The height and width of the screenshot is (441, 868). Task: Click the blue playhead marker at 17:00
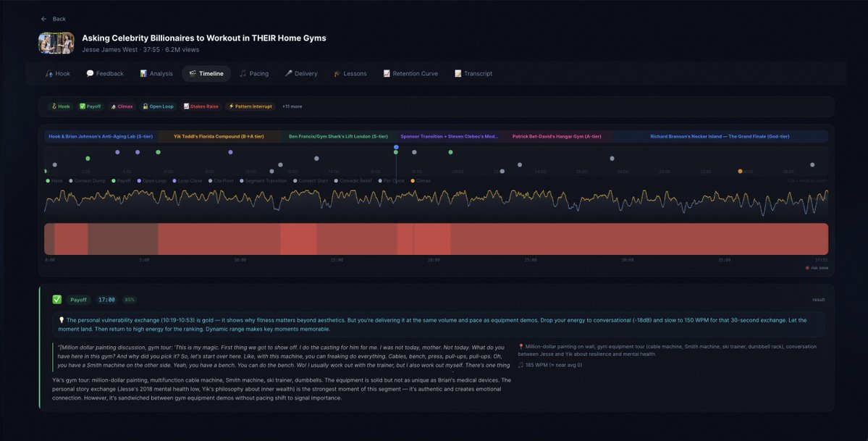(x=396, y=147)
